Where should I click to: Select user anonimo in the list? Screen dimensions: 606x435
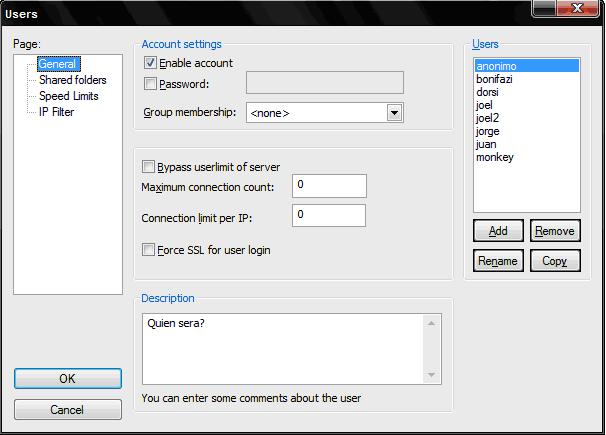pyautogui.click(x=527, y=66)
